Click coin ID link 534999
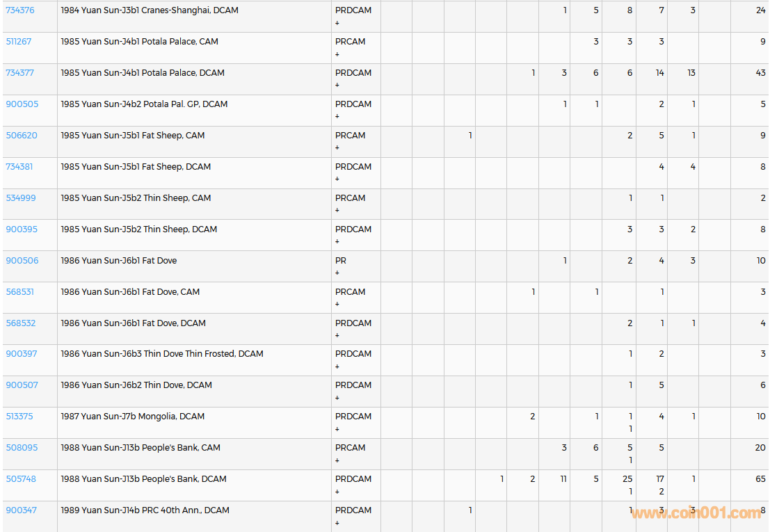Viewport: 770px width, 532px height. point(21,198)
